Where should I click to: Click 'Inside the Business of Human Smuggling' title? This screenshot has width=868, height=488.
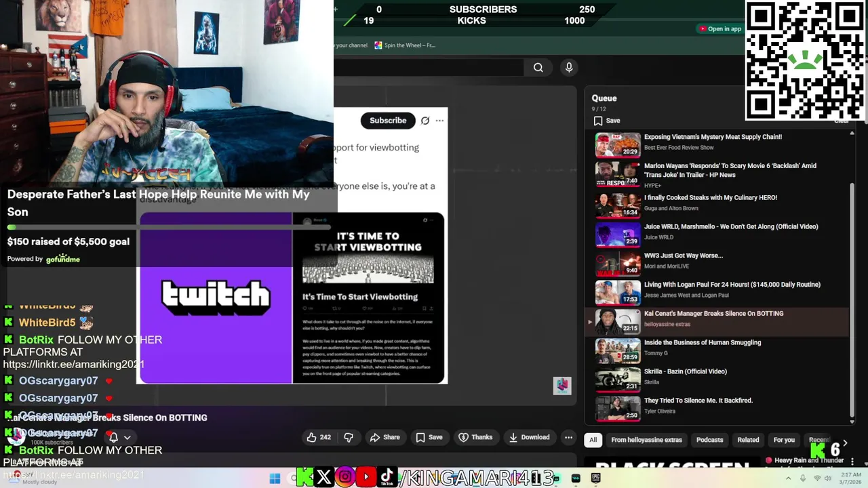(x=703, y=343)
